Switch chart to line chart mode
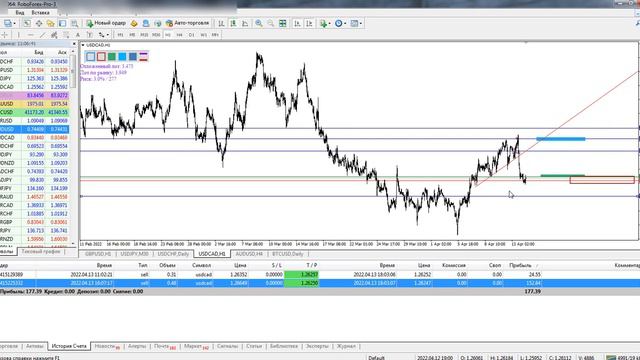Screen dimensions: 640x360 coord(245,23)
